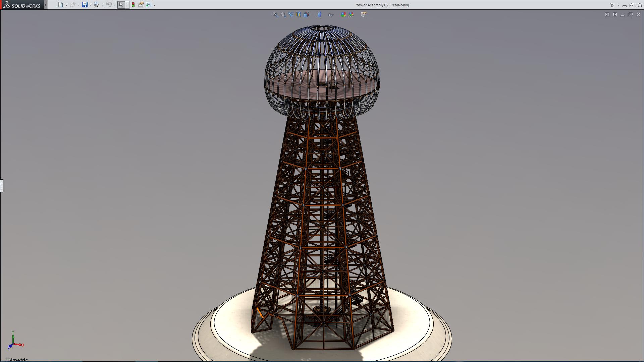Viewport: 644px width, 362px height.
Task: Open Edit Appearance color ball
Action: [x=343, y=14]
